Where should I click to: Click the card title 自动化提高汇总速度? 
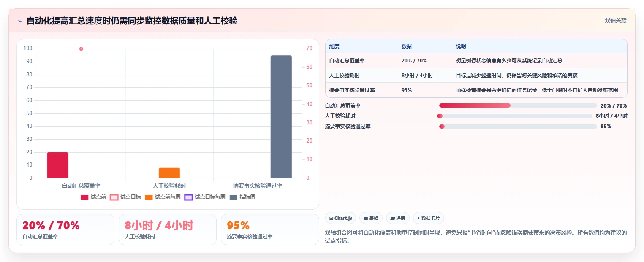132,21
